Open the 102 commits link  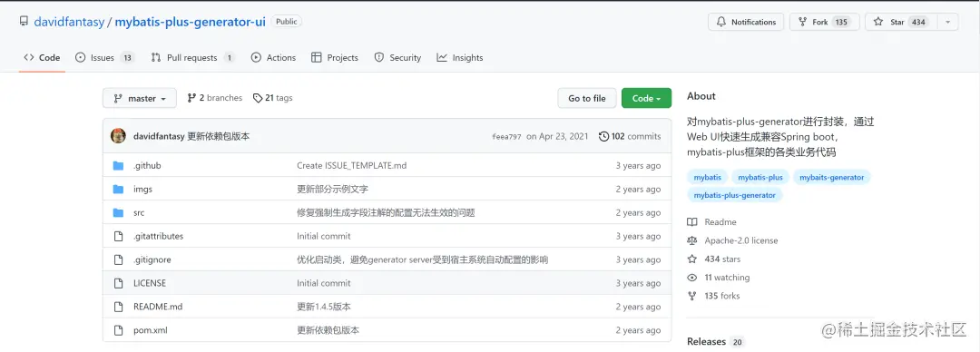630,136
